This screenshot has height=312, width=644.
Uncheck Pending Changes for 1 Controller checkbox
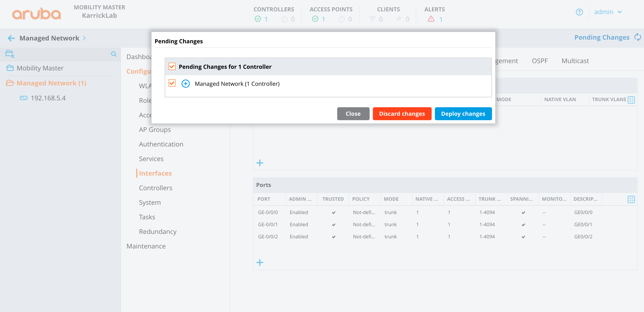[x=172, y=67]
